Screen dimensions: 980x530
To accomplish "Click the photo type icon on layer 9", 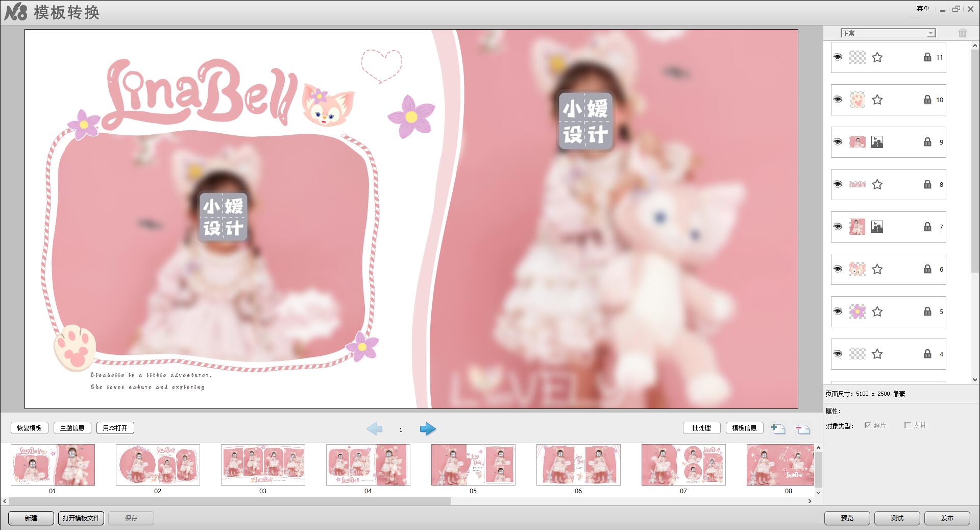I will coord(877,142).
